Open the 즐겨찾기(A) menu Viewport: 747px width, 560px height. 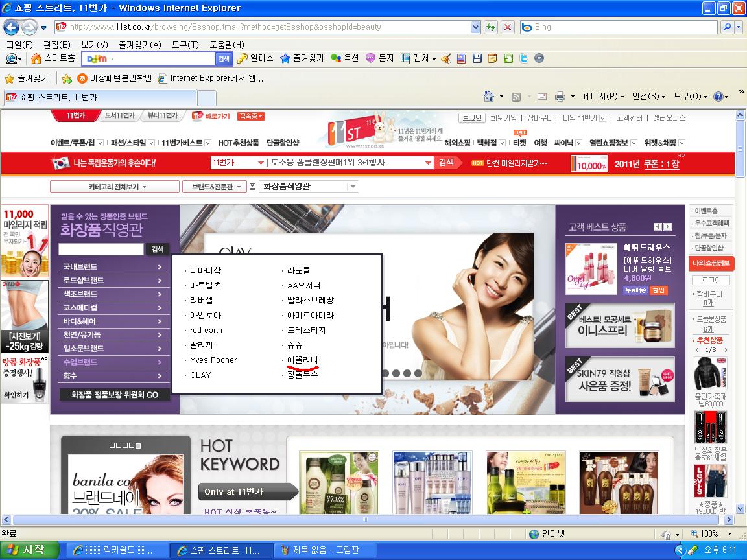click(140, 45)
